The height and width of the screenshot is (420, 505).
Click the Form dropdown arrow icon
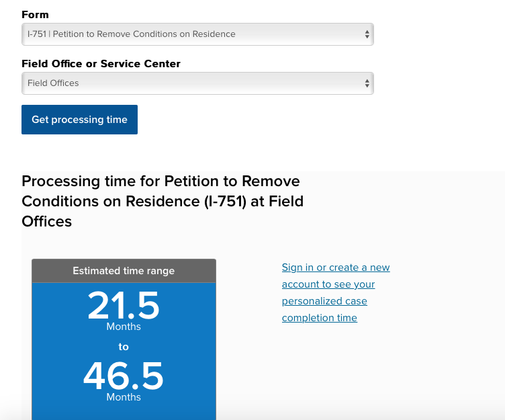coord(367,34)
